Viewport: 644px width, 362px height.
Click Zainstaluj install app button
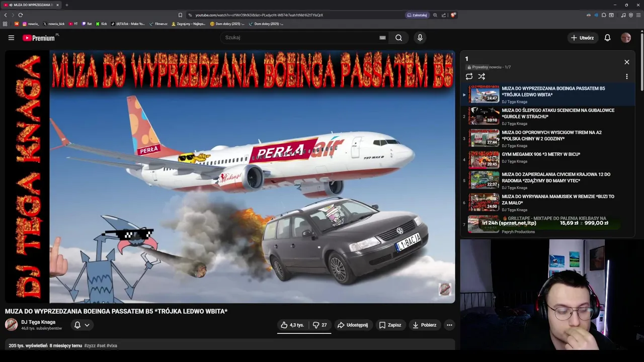tap(417, 15)
